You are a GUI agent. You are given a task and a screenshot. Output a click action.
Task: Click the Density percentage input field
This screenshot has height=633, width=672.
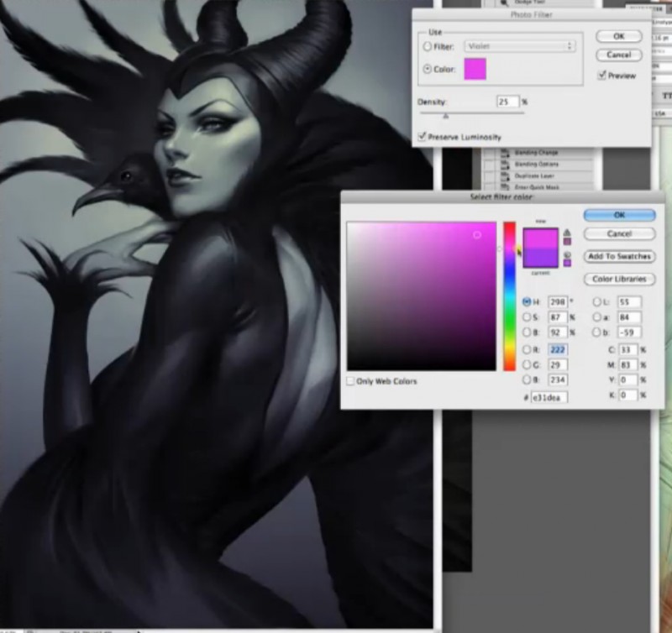click(508, 102)
